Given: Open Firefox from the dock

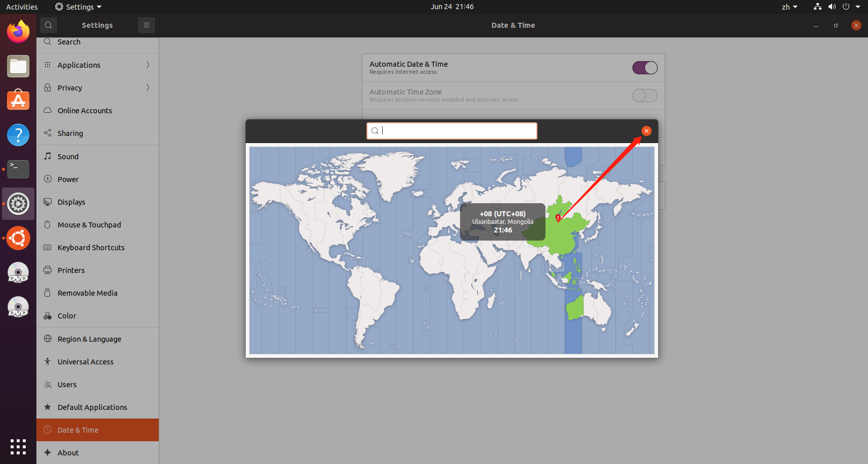Looking at the screenshot, I should (18, 32).
